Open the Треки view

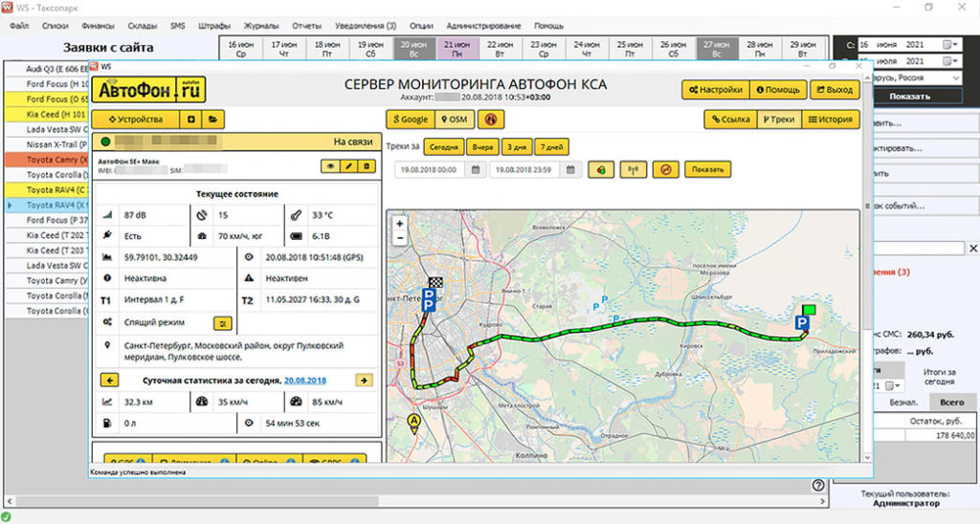(x=778, y=120)
